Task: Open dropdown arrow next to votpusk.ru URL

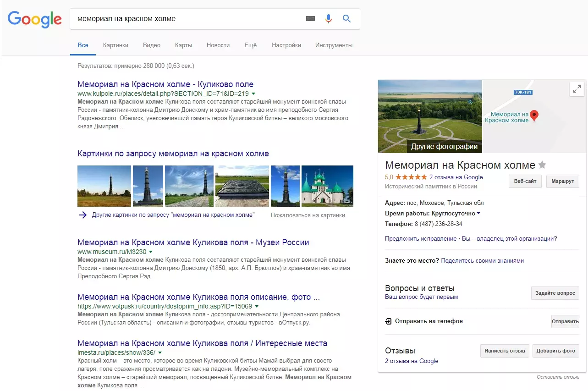Action: (257, 306)
